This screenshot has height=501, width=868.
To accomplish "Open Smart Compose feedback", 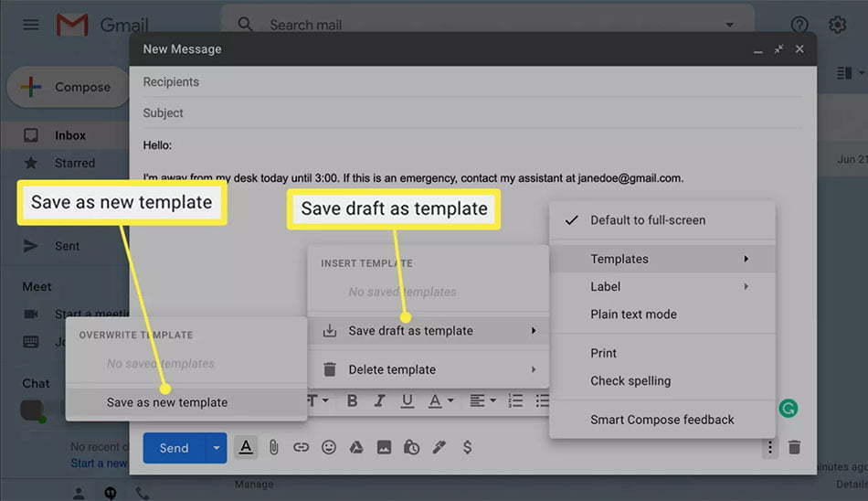I will 662,420.
